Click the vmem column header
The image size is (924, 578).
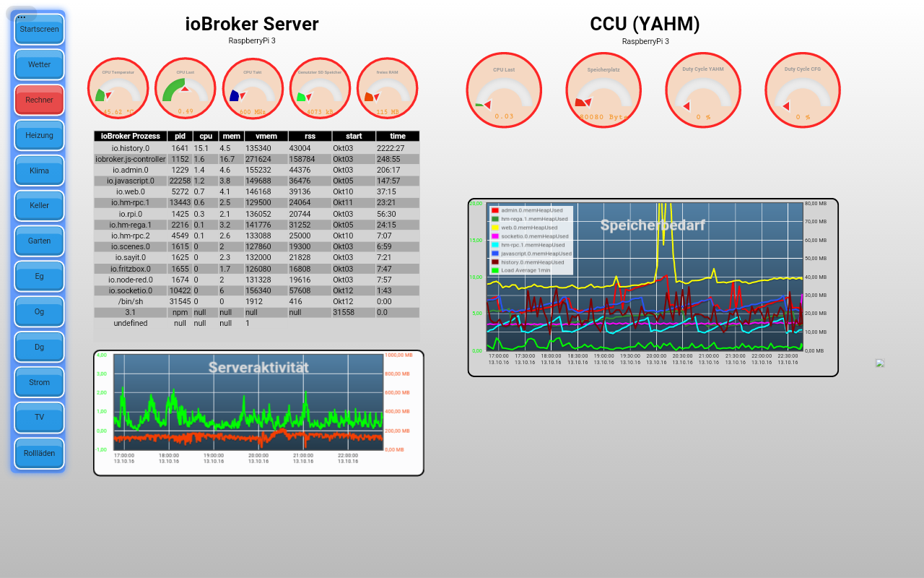point(266,136)
